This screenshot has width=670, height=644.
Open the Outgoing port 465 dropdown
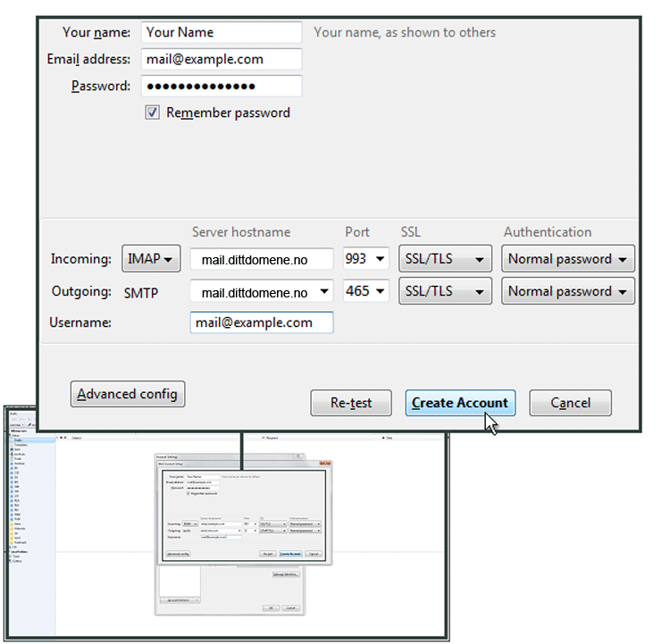click(x=366, y=292)
